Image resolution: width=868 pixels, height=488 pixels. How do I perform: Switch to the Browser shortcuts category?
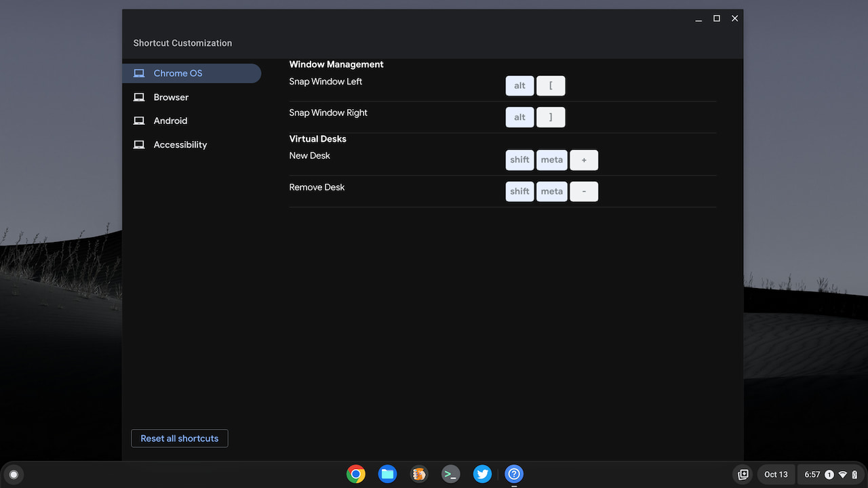point(171,97)
